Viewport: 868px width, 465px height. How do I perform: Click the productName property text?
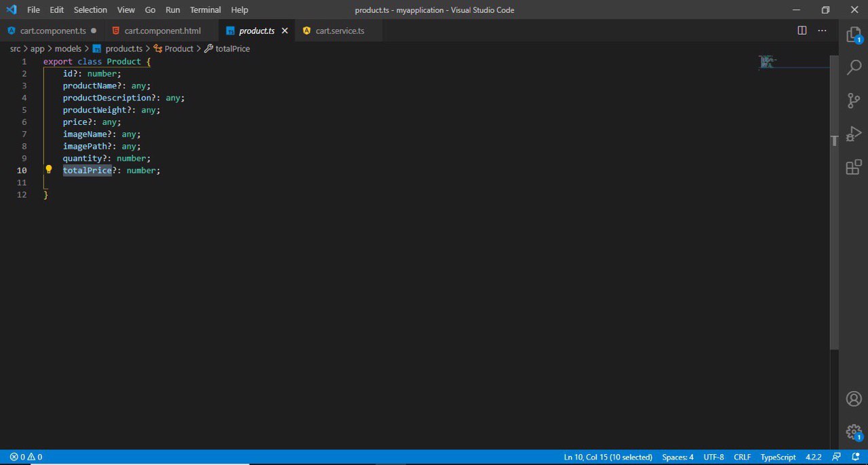coord(90,86)
